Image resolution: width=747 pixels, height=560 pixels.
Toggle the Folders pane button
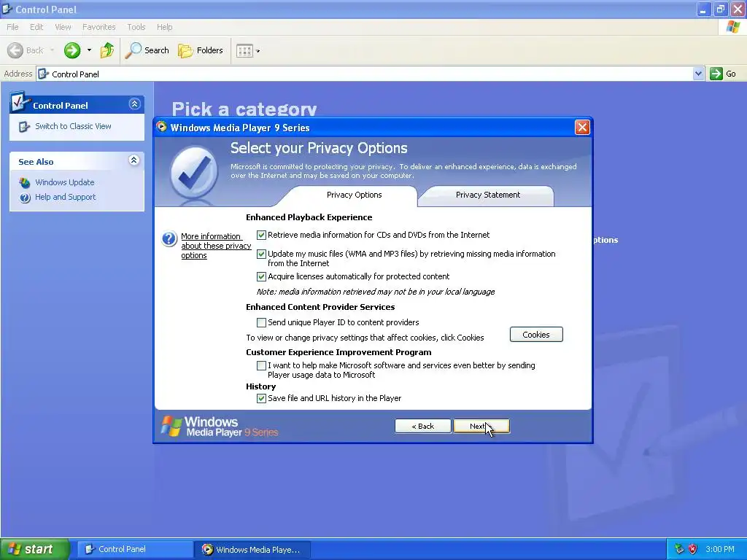200,50
